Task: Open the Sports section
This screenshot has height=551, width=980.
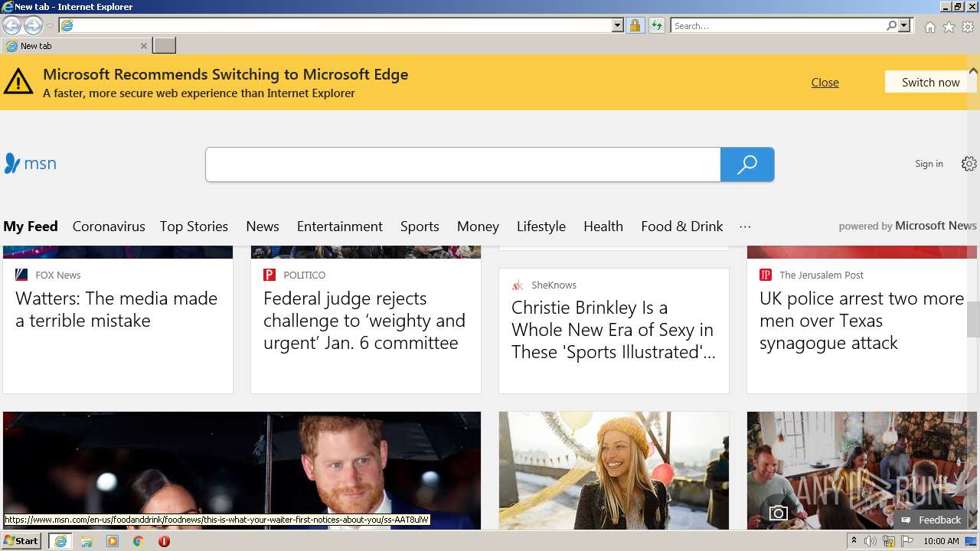Action: click(420, 227)
